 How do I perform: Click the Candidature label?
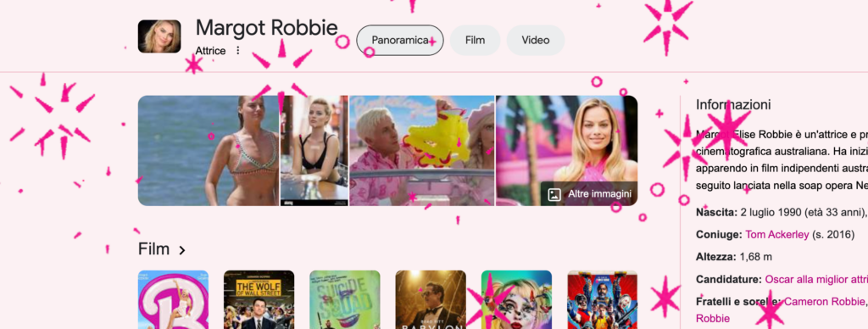point(728,280)
